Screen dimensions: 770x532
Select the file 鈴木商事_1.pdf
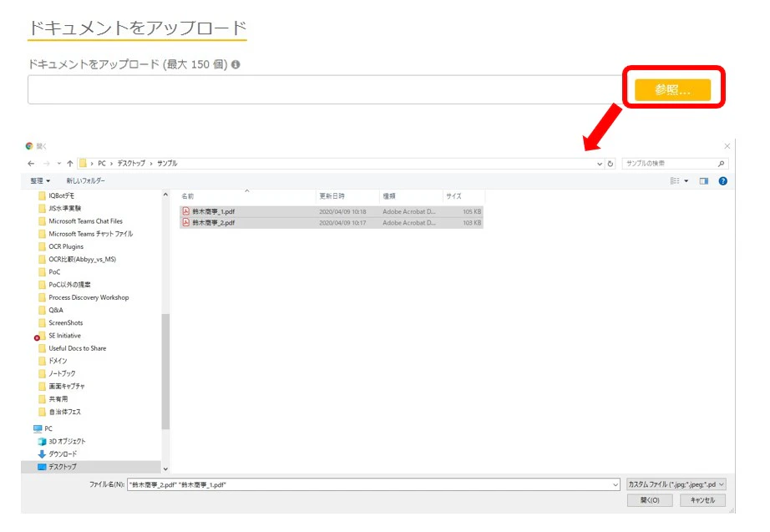332,212
